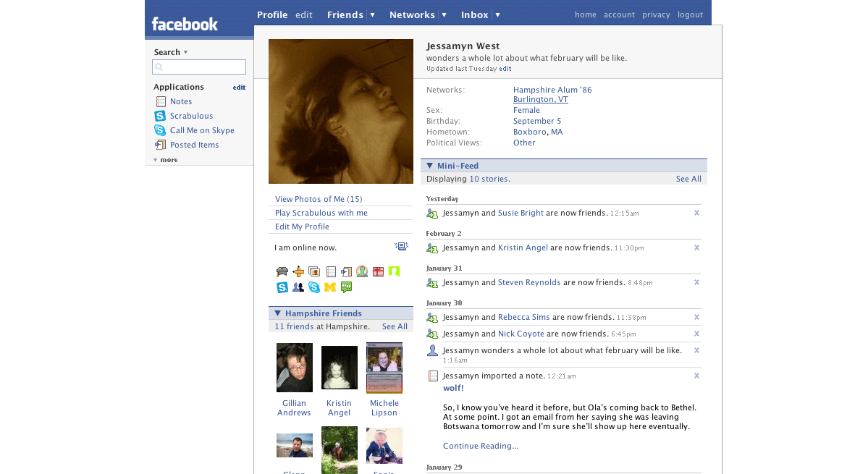Click the round Skype icon in profile row
The width and height of the screenshot is (868, 474).
[314, 287]
